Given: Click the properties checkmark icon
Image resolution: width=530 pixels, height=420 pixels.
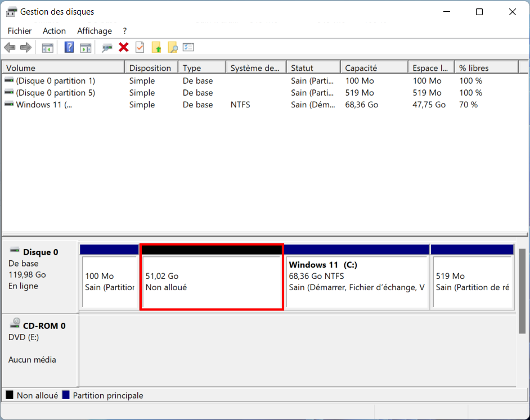Looking at the screenshot, I should coord(140,47).
